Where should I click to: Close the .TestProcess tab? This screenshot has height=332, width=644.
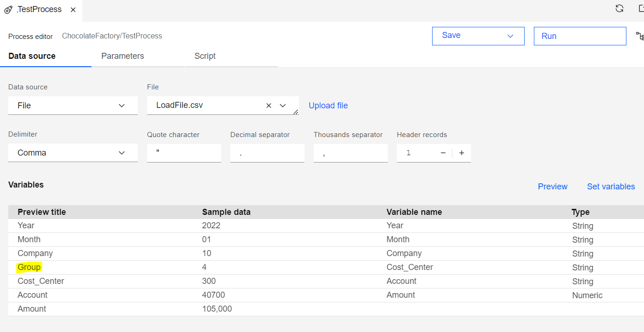coord(73,9)
